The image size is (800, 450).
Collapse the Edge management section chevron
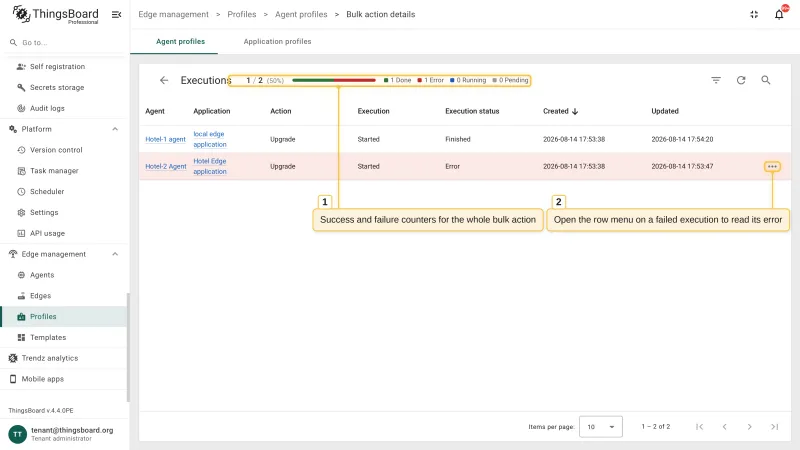(x=115, y=254)
